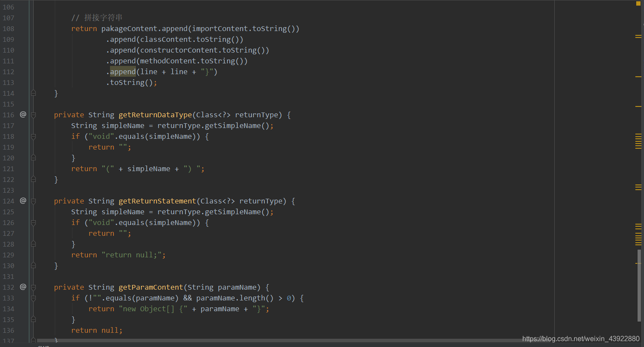This screenshot has width=644, height=347.
Task: Click "importContent" on line 108
Action: 220,28
